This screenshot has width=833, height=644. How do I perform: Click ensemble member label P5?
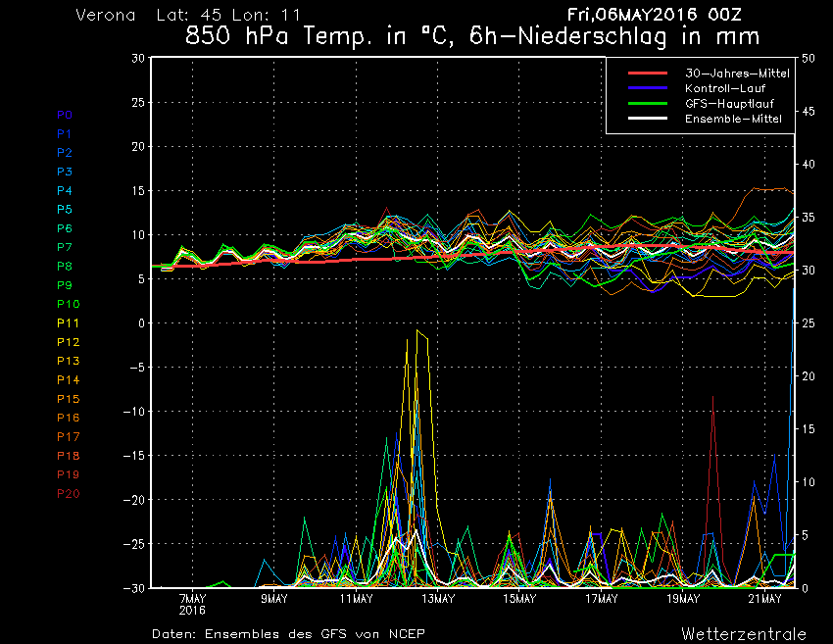pos(65,210)
